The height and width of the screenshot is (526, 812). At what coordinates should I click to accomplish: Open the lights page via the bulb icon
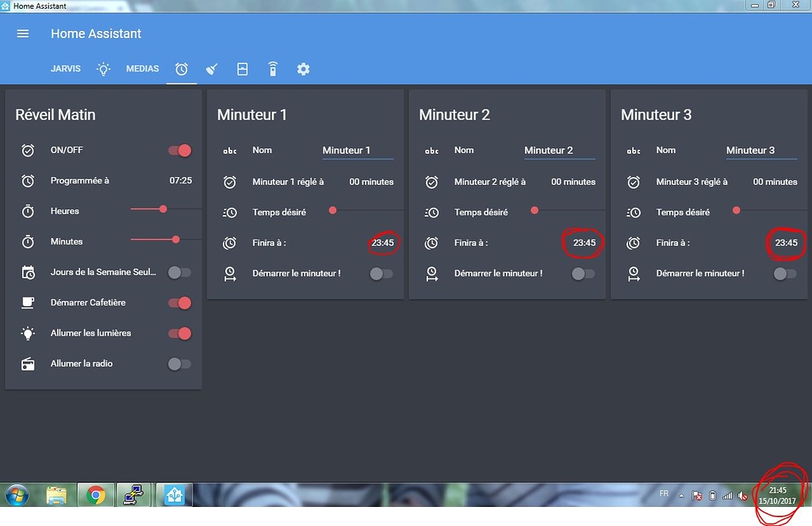[102, 69]
